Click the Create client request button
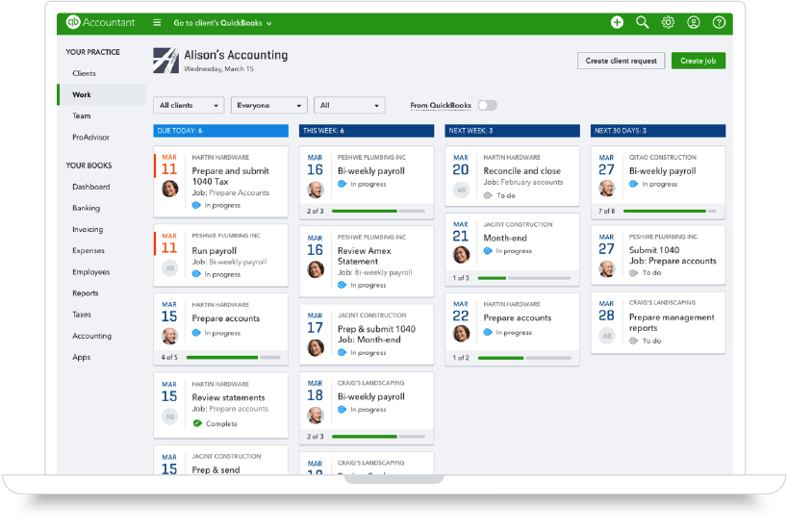This screenshot has height=532, width=788. coord(621,61)
